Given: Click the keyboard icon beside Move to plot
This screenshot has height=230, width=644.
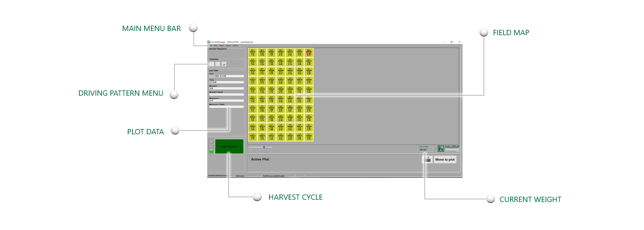Looking at the screenshot, I should (x=427, y=160).
